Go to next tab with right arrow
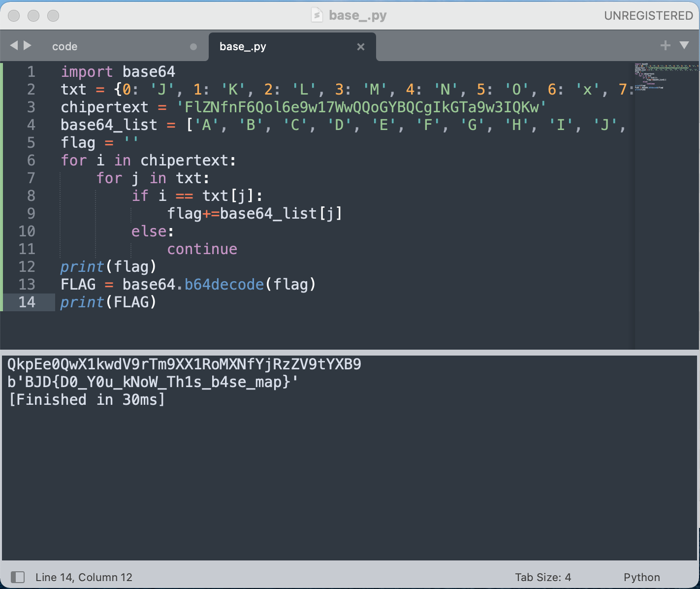The height and width of the screenshot is (589, 700). (28, 45)
